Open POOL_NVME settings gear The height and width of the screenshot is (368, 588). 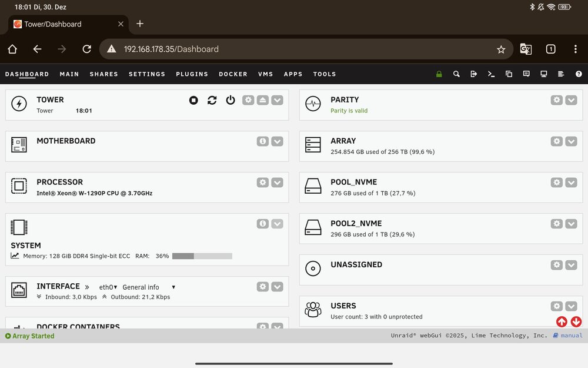(x=557, y=183)
